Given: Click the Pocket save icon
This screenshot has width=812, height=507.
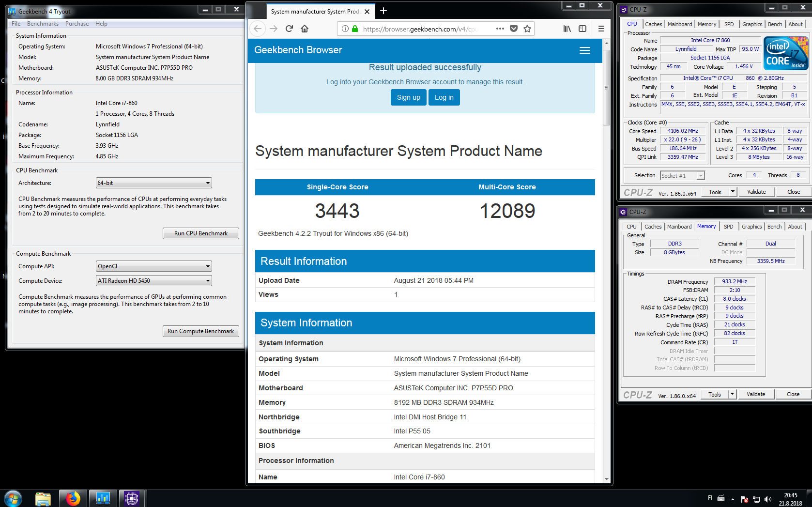Looking at the screenshot, I should click(x=514, y=29).
